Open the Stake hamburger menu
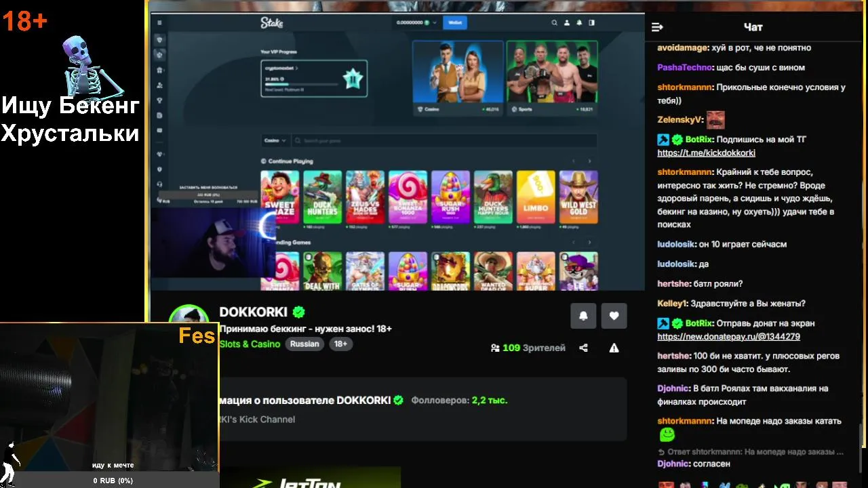 pos(159,23)
